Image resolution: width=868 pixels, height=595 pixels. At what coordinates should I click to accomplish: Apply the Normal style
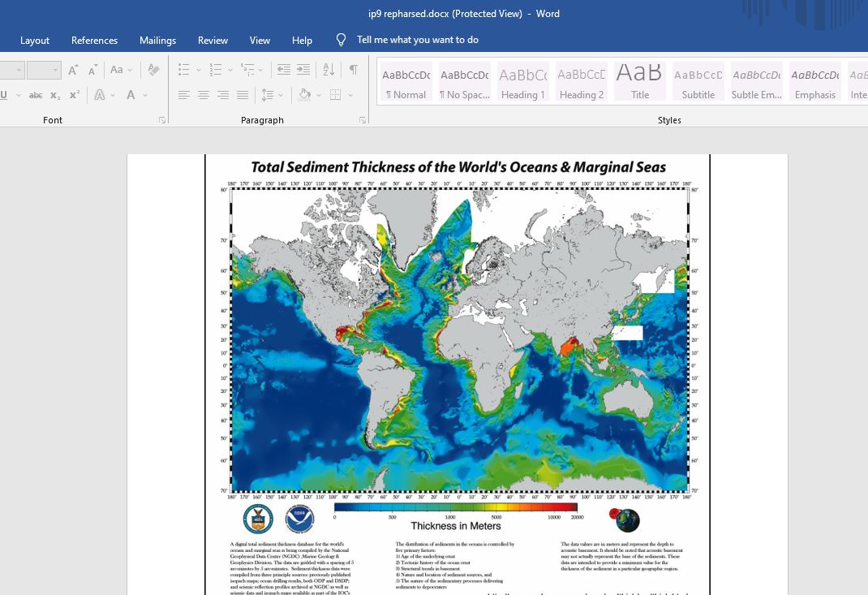(x=406, y=82)
